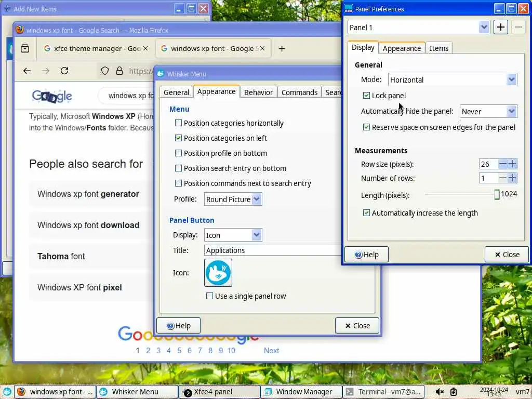The image size is (532, 399).
Task: Increase the row size with plus
Action: pos(512,164)
